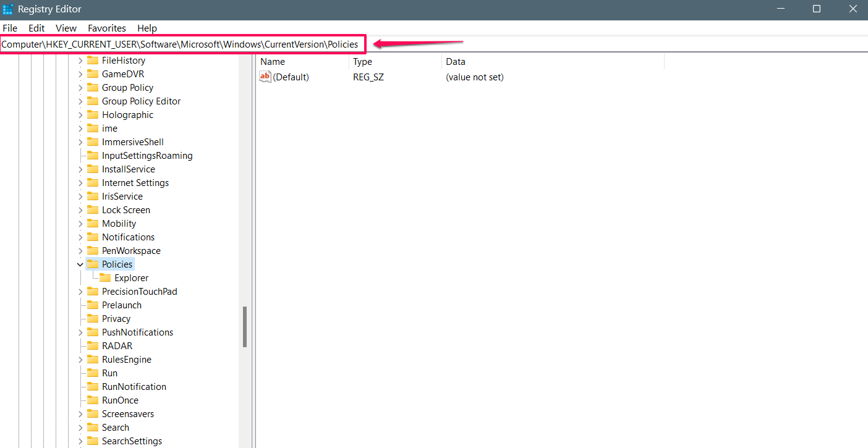The width and height of the screenshot is (868, 448).
Task: Select the SearchSettings folder icon
Action: click(x=93, y=441)
